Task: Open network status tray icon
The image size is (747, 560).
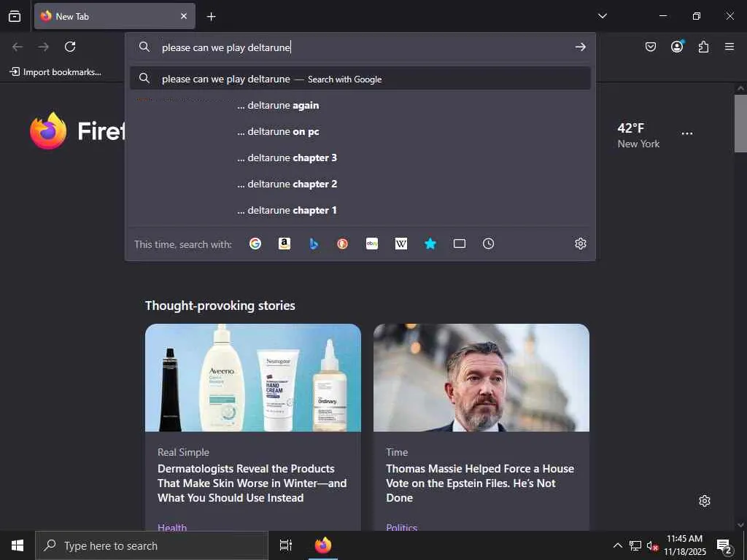Action: pos(635,545)
